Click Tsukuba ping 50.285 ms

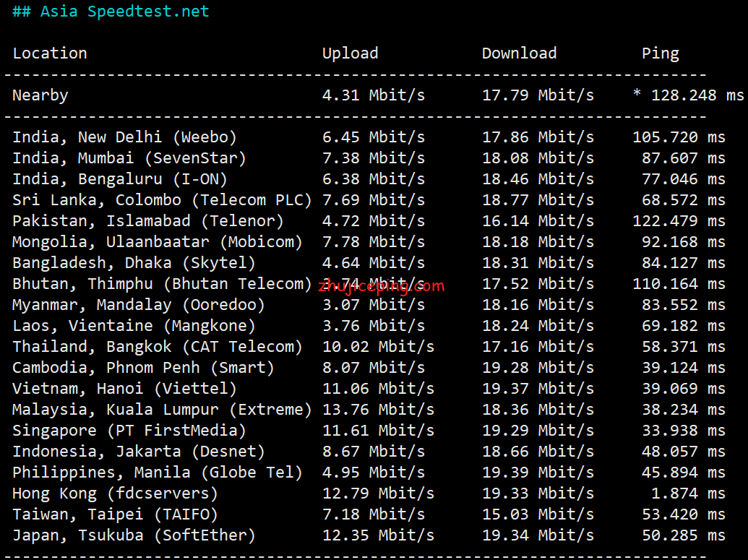tap(684, 535)
